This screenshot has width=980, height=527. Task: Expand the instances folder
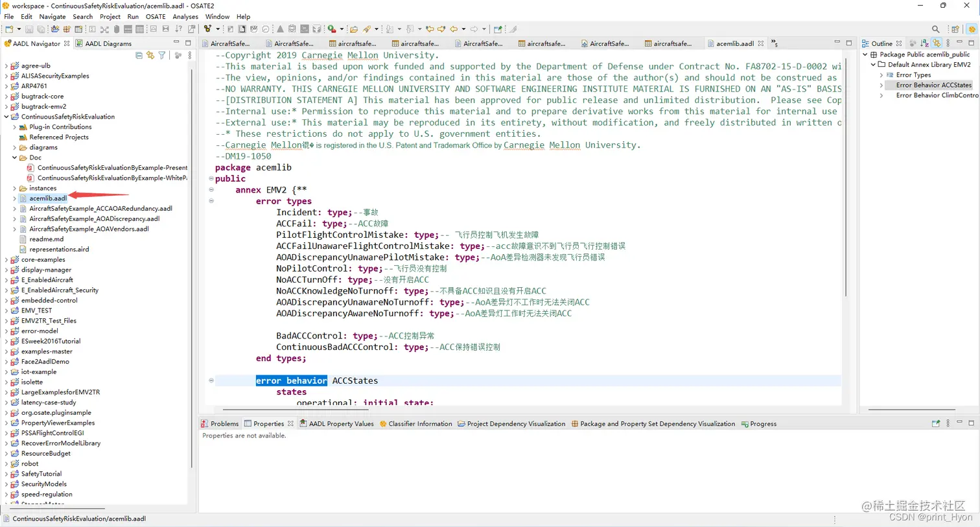point(15,188)
